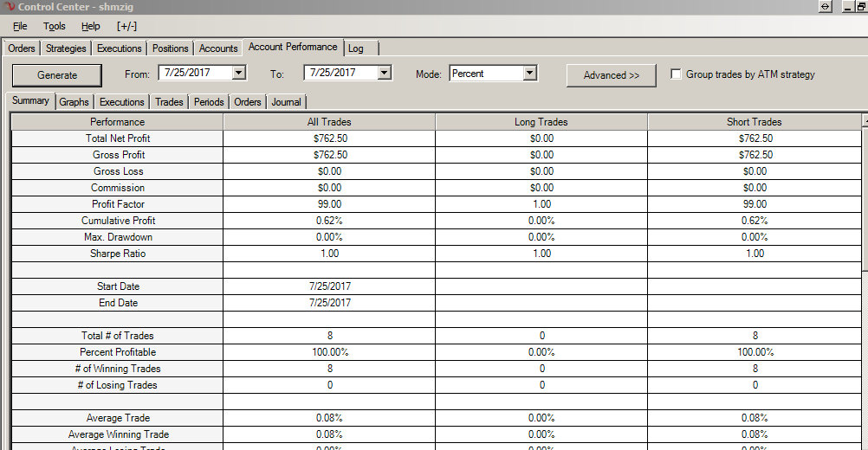Open the Help menu

(91, 26)
